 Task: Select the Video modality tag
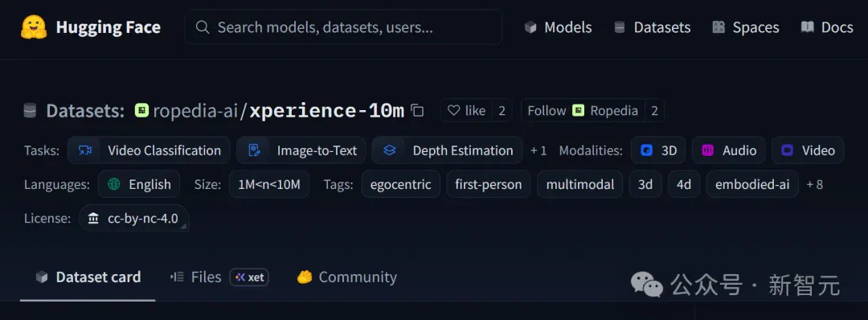pos(808,150)
